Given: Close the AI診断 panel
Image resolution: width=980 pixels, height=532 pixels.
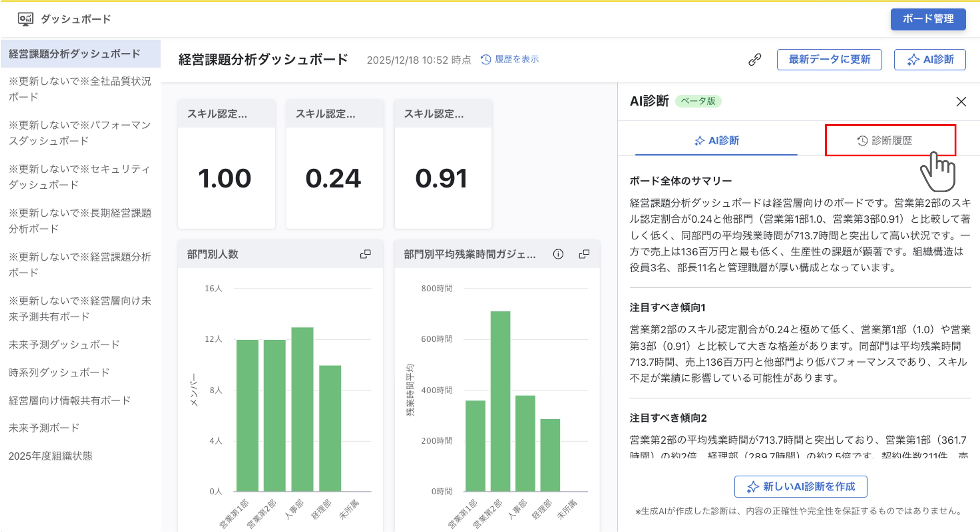Looking at the screenshot, I should click(961, 102).
